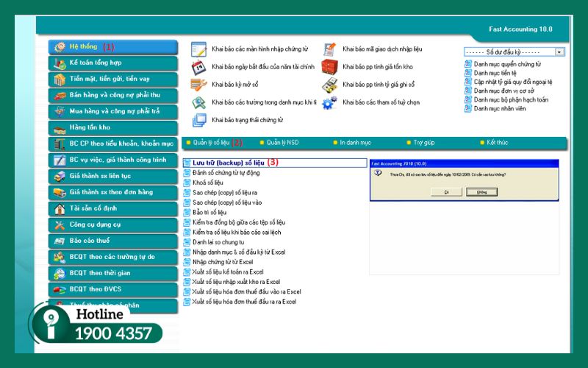
Task: Open Nhập chứng từ từ Excel
Action: point(223,262)
